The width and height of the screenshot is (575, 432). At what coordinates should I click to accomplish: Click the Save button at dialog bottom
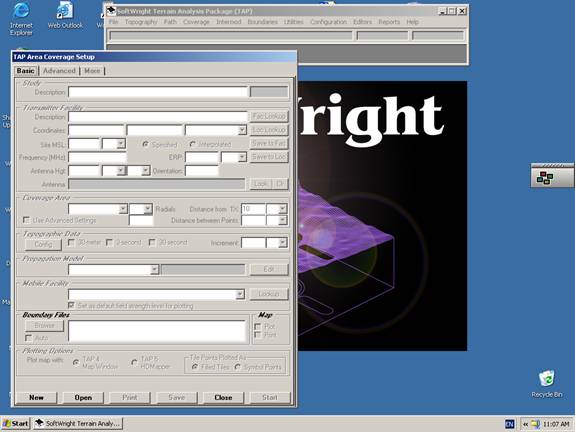(x=176, y=398)
